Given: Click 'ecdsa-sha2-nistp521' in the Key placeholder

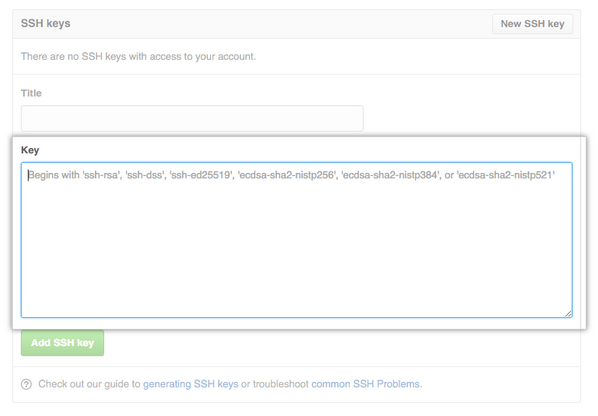Looking at the screenshot, I should 506,175.
